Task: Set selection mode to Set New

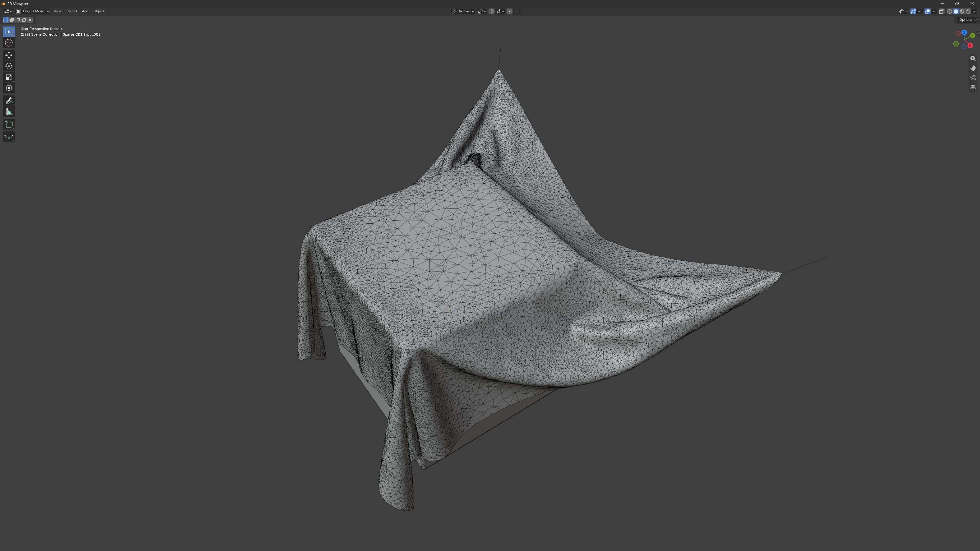Action: point(6,20)
